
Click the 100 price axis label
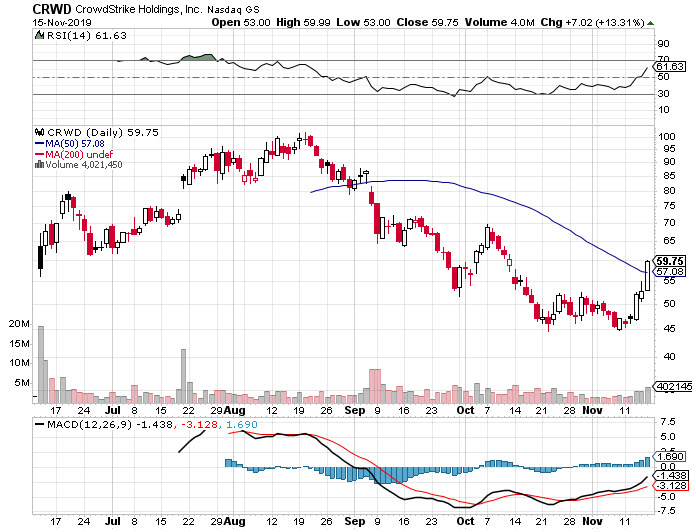[667, 137]
